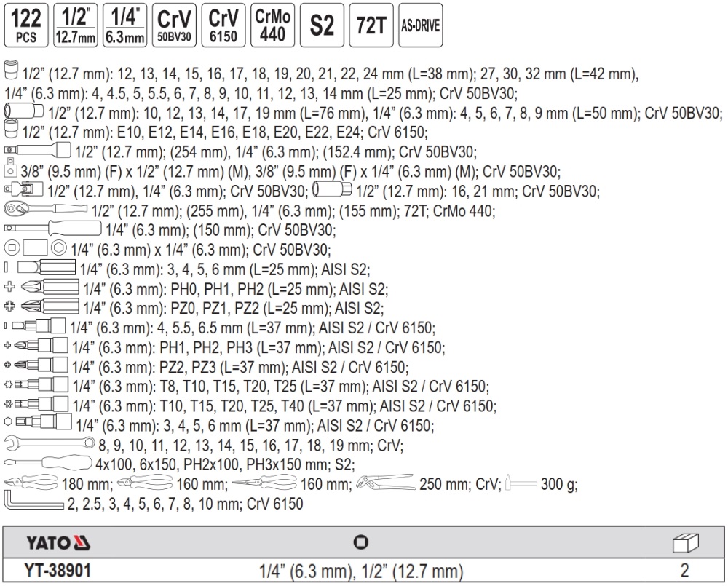Viewport: 728px width, 586px height.
Task: Click the water pump pliers icon
Action: [x=385, y=484]
